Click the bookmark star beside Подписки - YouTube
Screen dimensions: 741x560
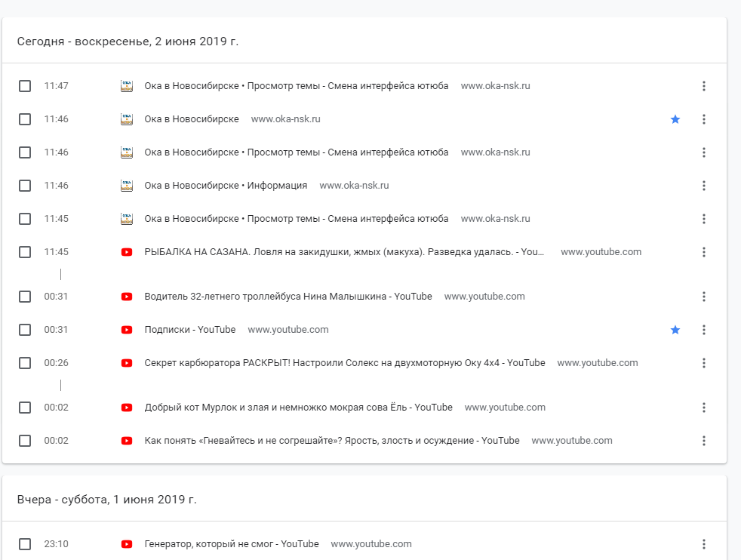(675, 330)
